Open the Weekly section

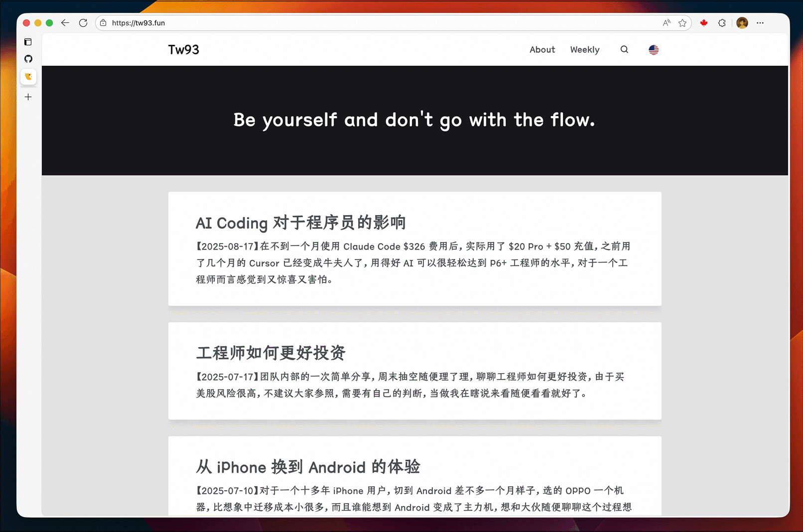(584, 50)
